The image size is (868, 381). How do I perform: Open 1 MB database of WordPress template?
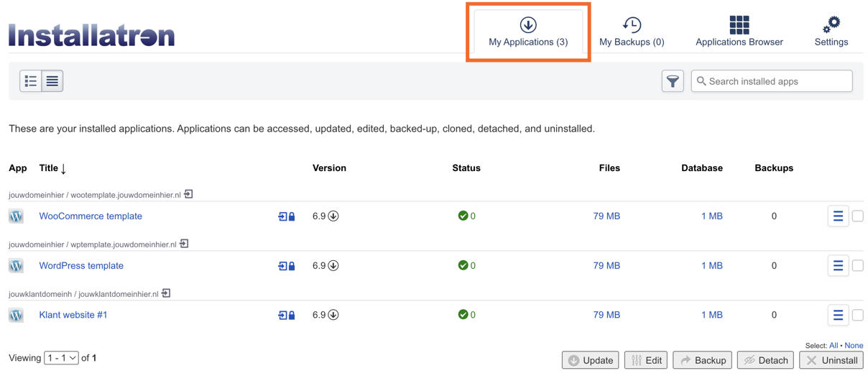pyautogui.click(x=711, y=266)
